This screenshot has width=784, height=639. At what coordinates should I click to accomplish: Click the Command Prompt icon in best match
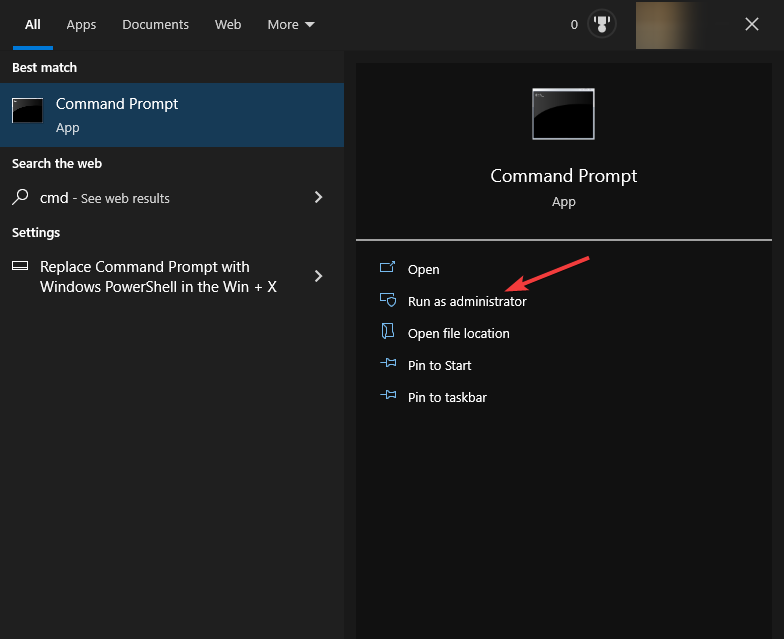pyautogui.click(x=28, y=110)
